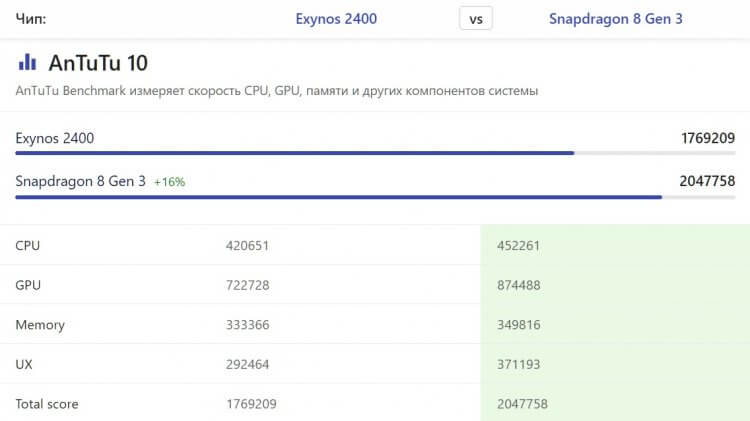
Task: Click the vs button between chips
Action: (x=476, y=19)
